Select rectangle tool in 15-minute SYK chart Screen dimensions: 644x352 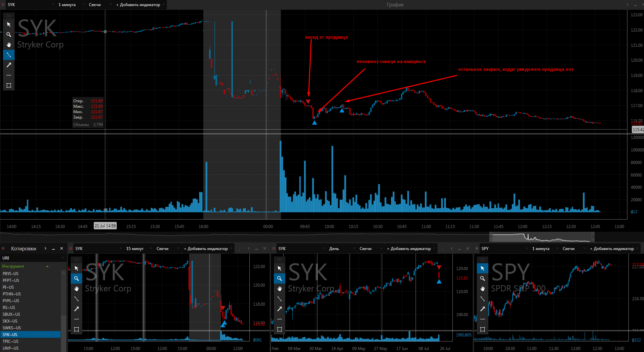click(x=76, y=329)
